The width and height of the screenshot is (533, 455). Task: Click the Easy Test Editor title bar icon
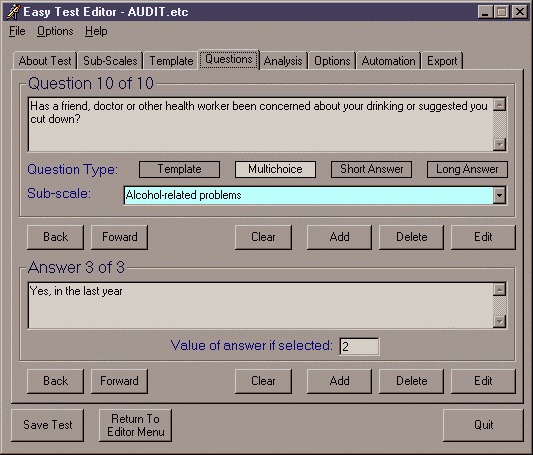click(x=13, y=12)
